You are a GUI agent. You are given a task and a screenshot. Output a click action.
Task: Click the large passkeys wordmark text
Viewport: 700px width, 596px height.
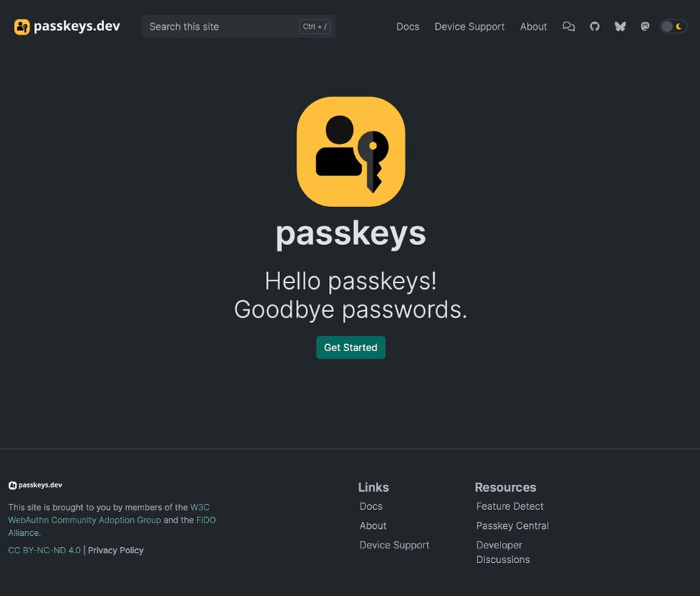coord(351,234)
